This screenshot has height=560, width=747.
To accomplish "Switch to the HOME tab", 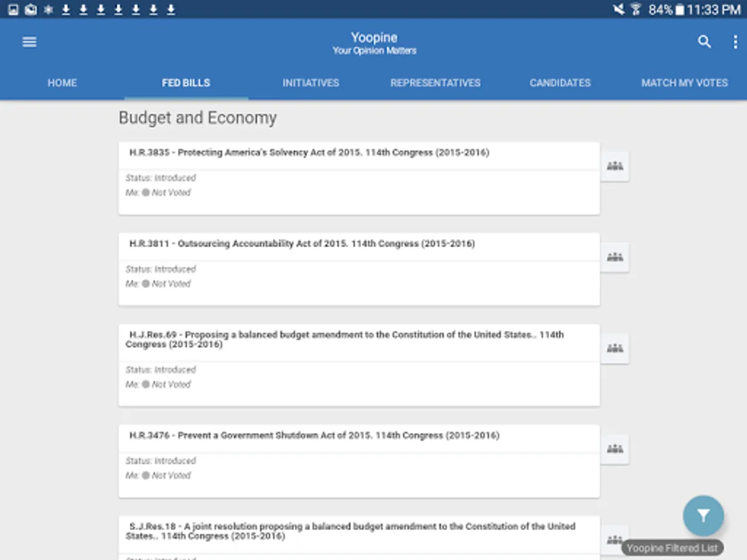I will pyautogui.click(x=62, y=83).
